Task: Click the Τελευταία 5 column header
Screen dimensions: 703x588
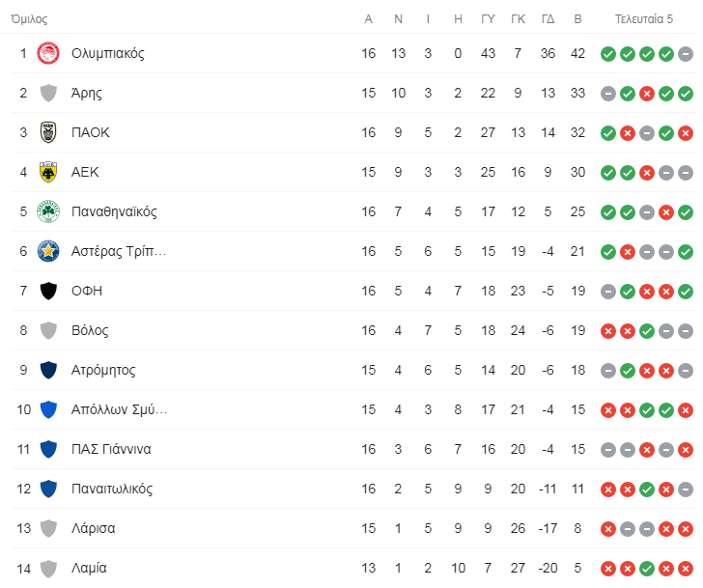Action: pos(644,18)
